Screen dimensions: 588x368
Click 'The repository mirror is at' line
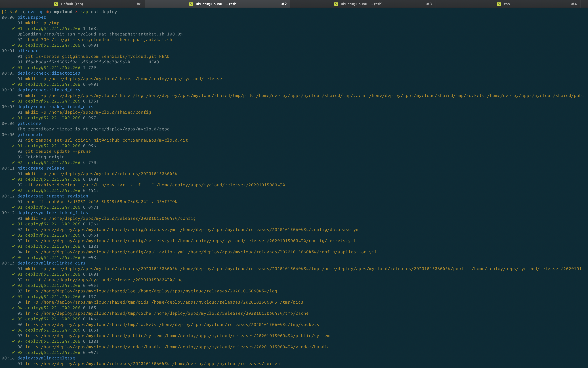(93, 129)
